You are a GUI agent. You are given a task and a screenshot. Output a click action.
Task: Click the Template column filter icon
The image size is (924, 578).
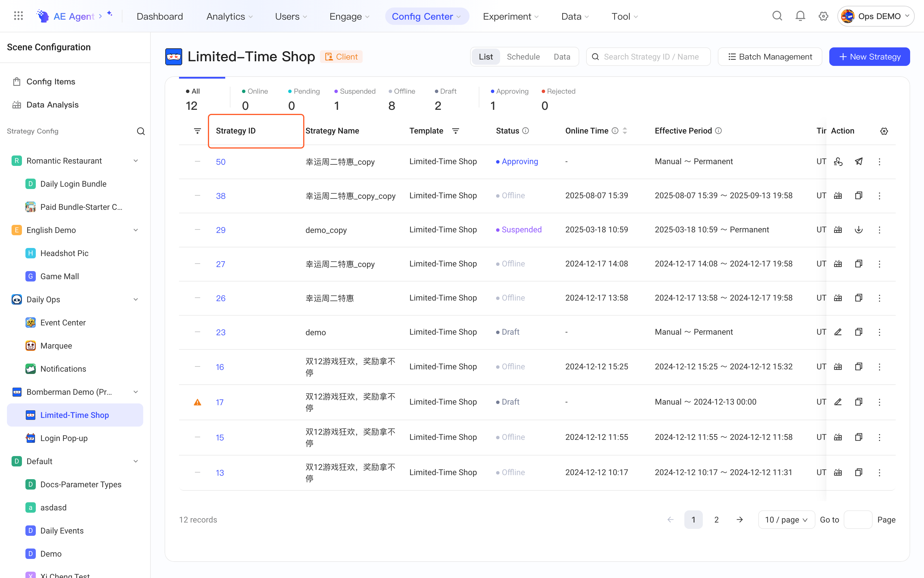coord(456,131)
